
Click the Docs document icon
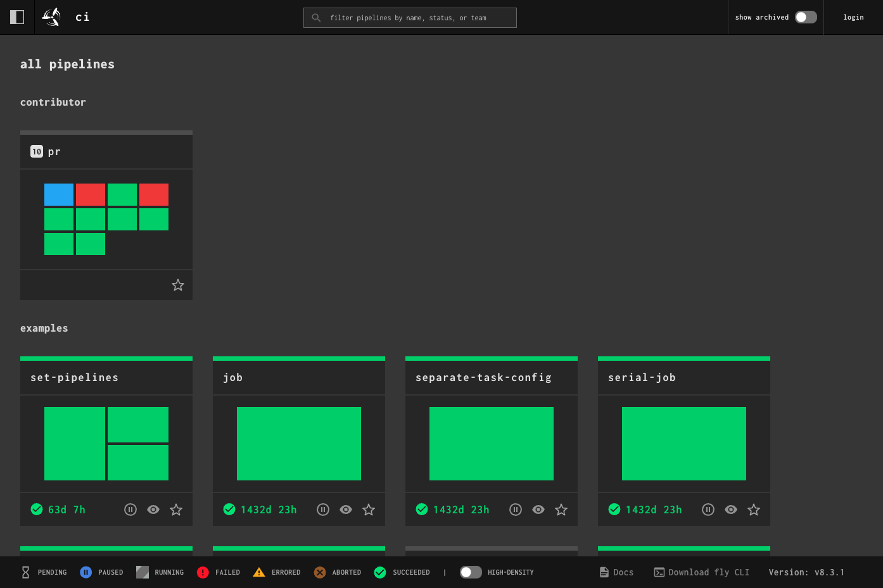point(604,572)
